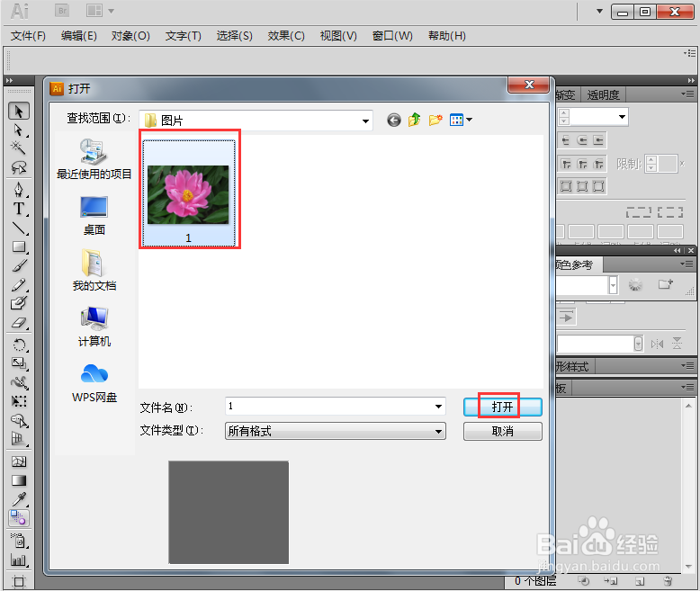Go up one folder level

tap(414, 120)
